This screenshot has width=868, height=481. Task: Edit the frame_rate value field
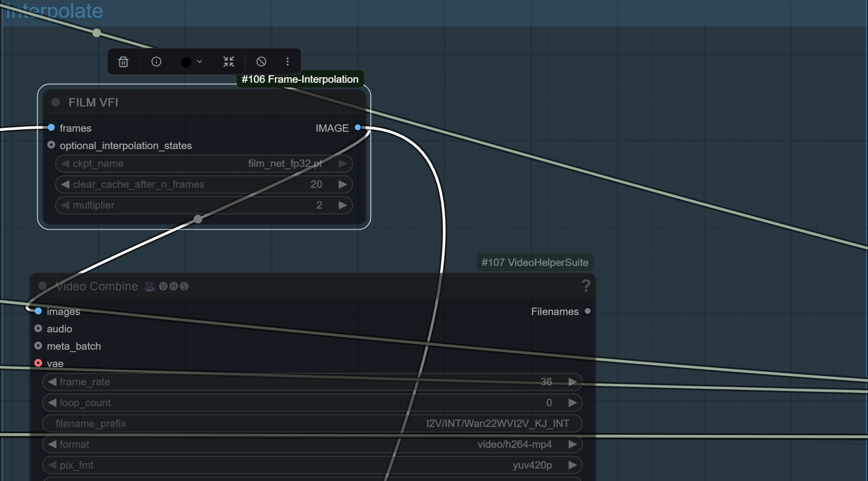[x=312, y=382]
